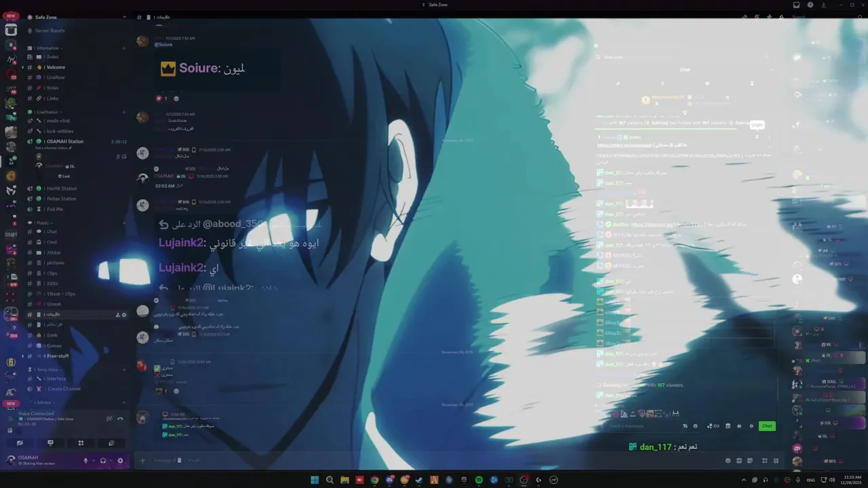The height and width of the screenshot is (488, 868).
Task: Open voice Activities launcher
Action: [x=81, y=443]
